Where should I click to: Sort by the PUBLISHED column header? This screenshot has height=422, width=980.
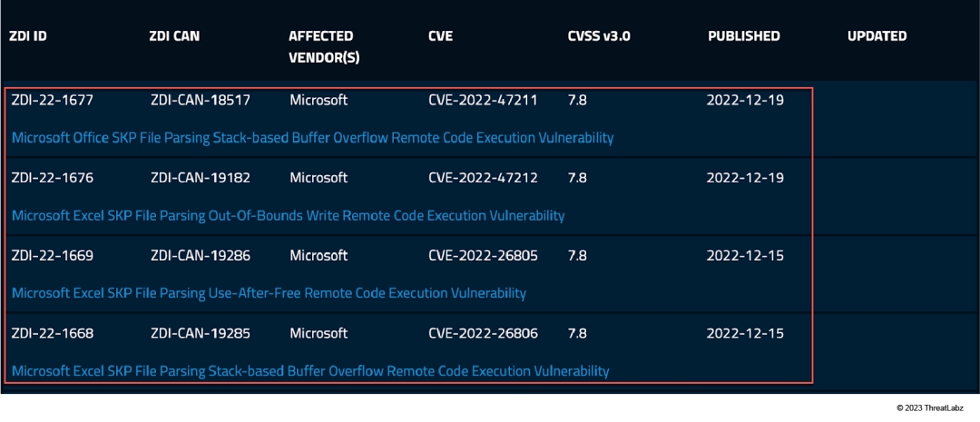pyautogui.click(x=743, y=36)
